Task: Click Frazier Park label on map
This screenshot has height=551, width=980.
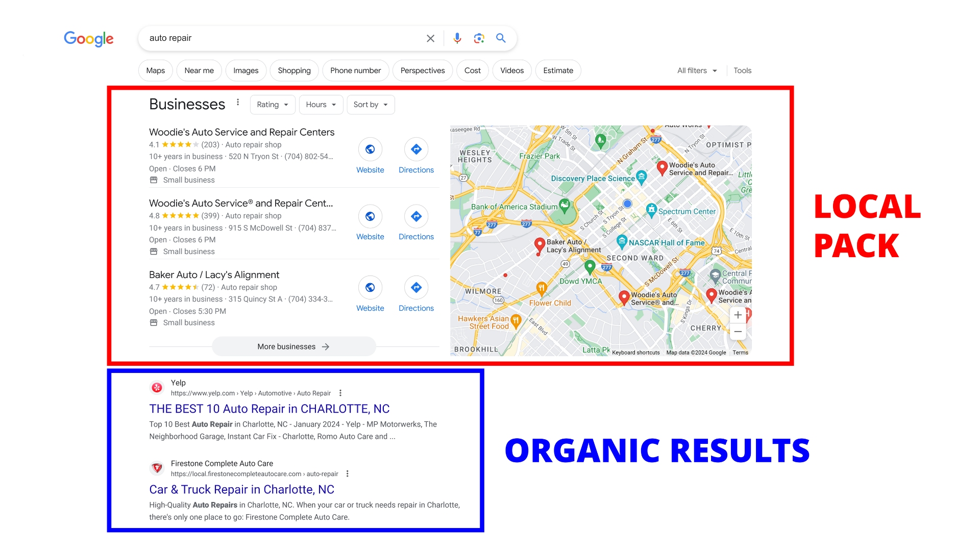Action: click(540, 156)
